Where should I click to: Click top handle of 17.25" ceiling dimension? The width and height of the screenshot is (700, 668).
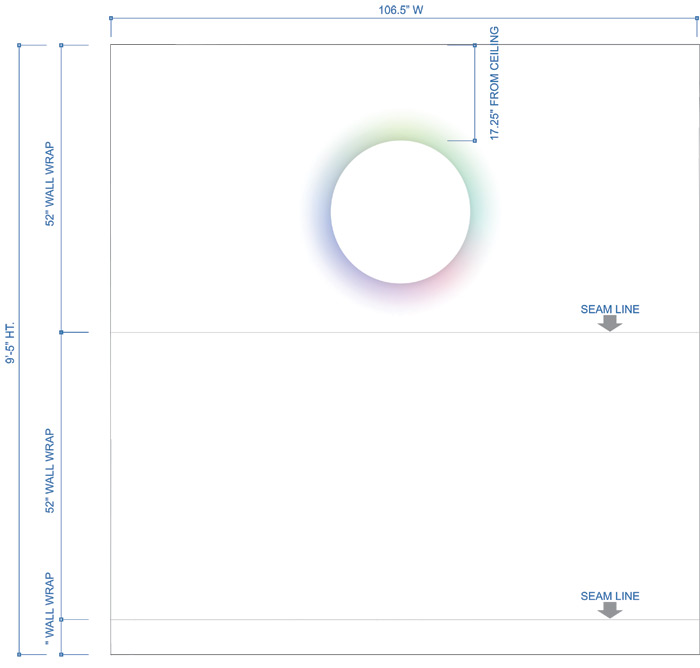[x=475, y=45]
